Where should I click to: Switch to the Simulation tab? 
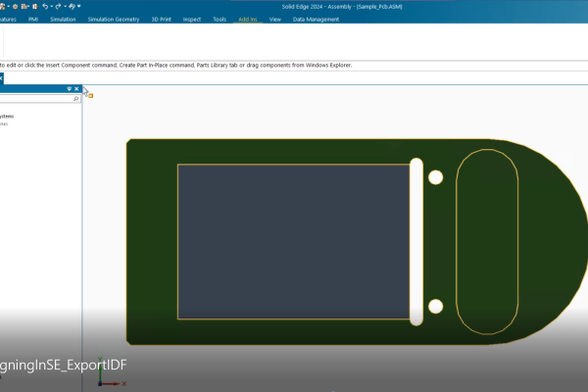[63, 19]
